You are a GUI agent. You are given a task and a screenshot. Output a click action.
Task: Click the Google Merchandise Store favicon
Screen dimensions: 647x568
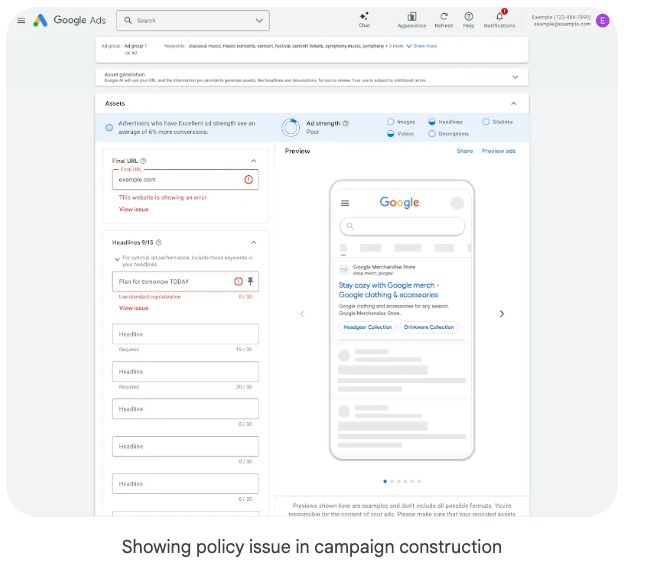[344, 270]
